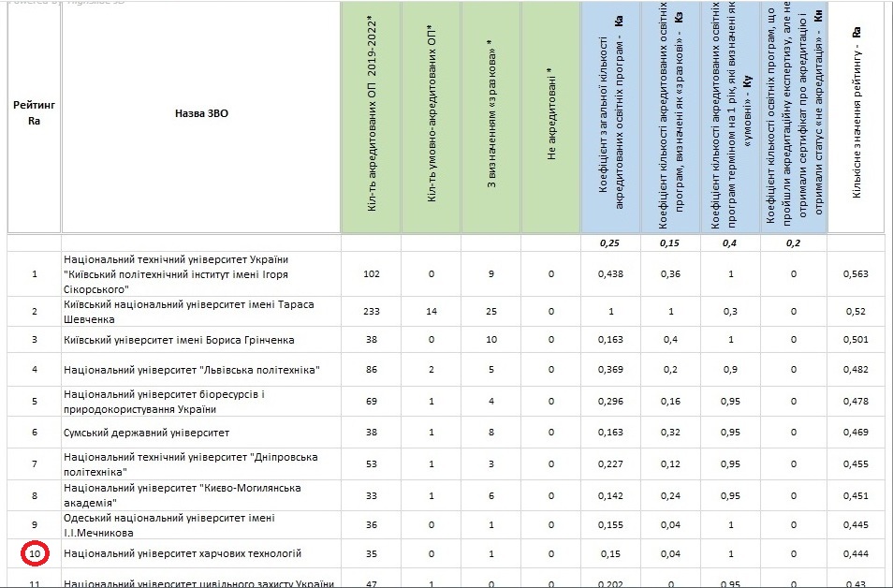The height and width of the screenshot is (588, 893).
Task: Click value 36 in Одеський row
Action: [x=372, y=524]
